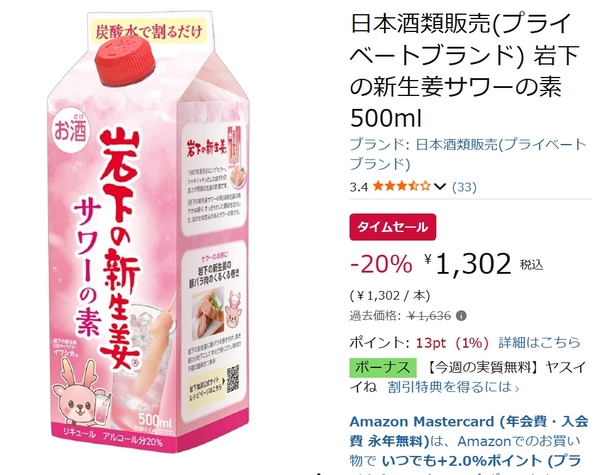600x475 pixels.
Task: Open the brand 日本酒類販売 link
Action: 468,154
